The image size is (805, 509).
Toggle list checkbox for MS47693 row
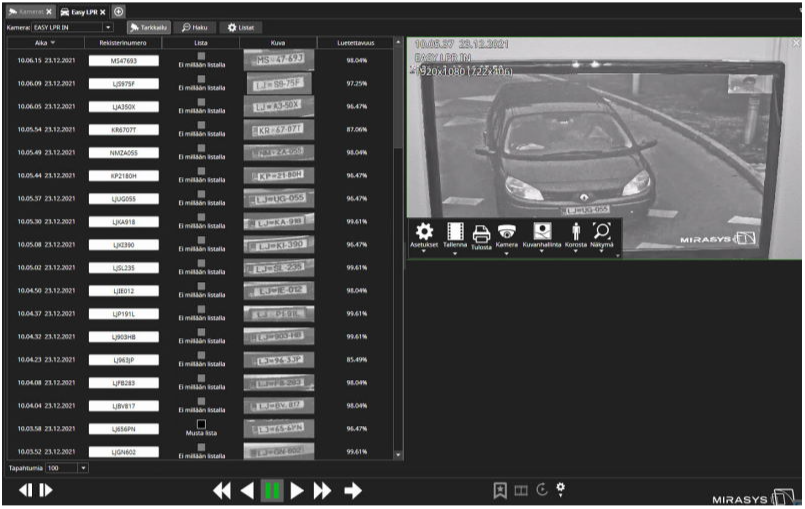point(201,56)
